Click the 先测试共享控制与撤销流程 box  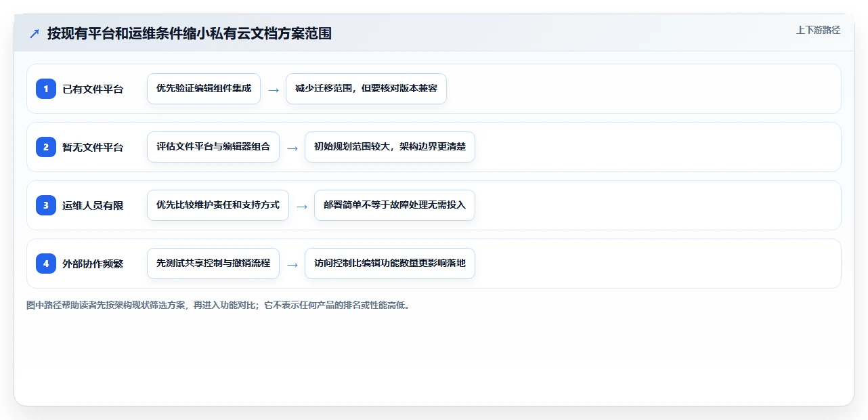[x=213, y=264]
